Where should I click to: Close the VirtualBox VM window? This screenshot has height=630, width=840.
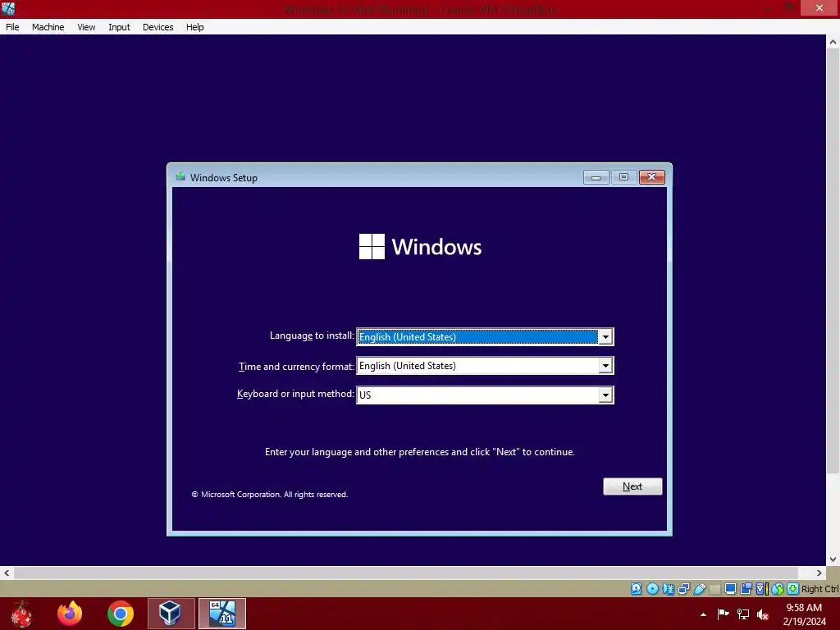(819, 7)
